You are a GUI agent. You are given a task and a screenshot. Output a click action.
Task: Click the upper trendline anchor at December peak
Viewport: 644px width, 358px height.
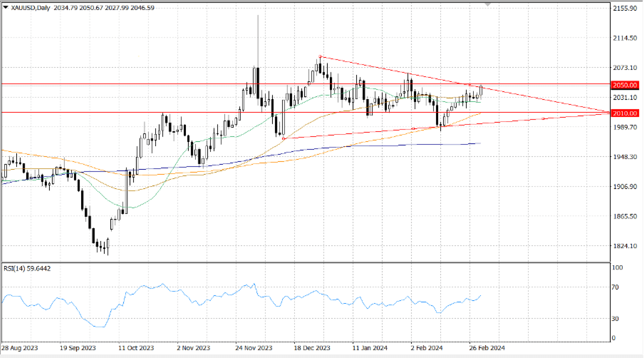[320, 57]
